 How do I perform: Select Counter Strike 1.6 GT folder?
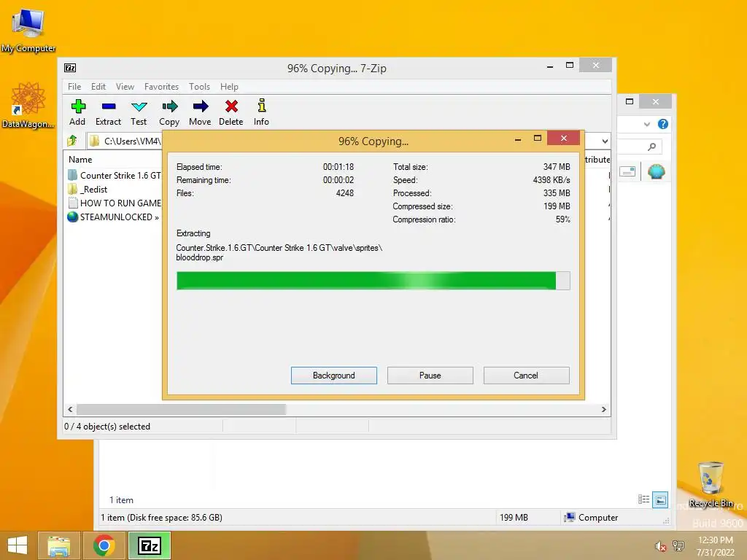pos(115,175)
